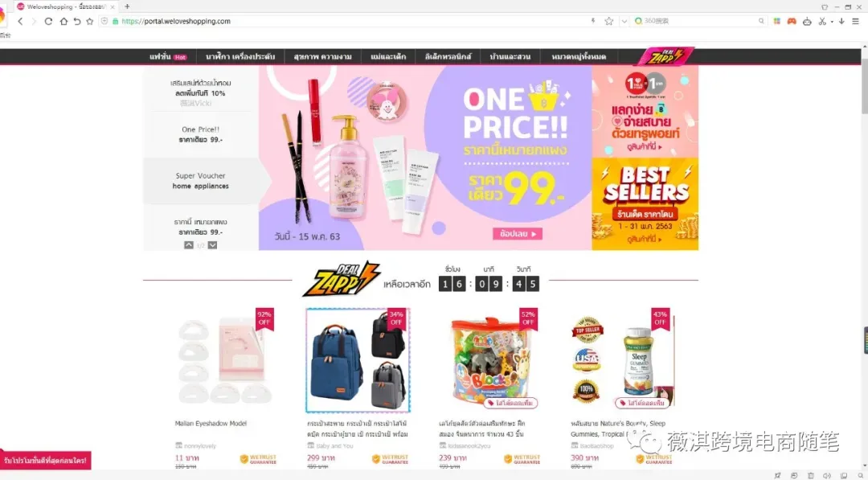Expand the address bar history dropdown arrow

click(624, 21)
